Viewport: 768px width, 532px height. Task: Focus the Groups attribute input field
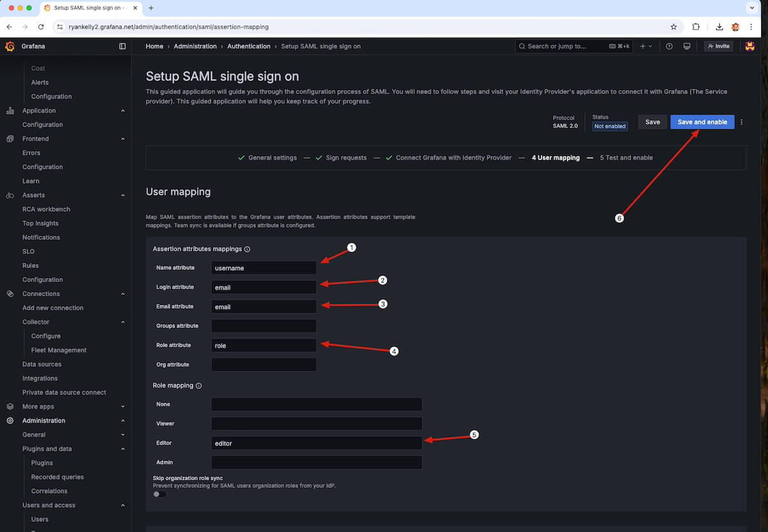click(x=264, y=326)
